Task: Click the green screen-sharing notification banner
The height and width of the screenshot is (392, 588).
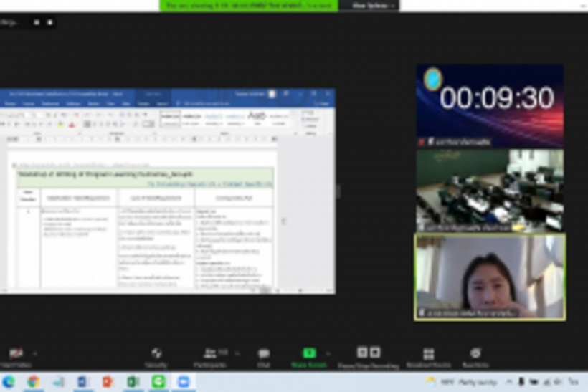Action: 249,5
